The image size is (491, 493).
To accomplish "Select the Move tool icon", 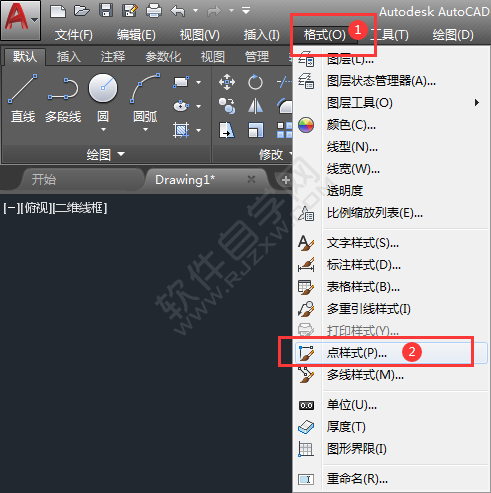I will (x=227, y=82).
